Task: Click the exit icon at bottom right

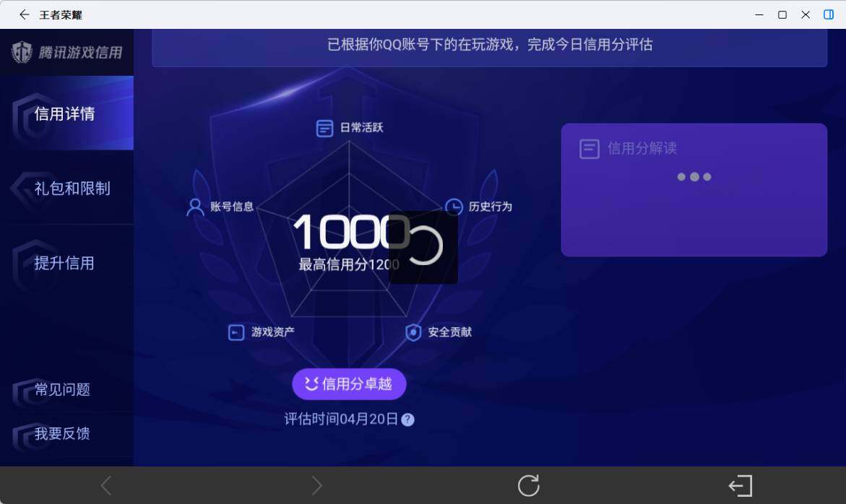Action: [x=740, y=485]
